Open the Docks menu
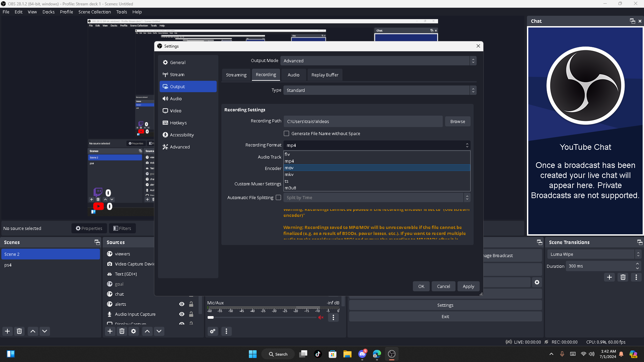 coord(49,12)
